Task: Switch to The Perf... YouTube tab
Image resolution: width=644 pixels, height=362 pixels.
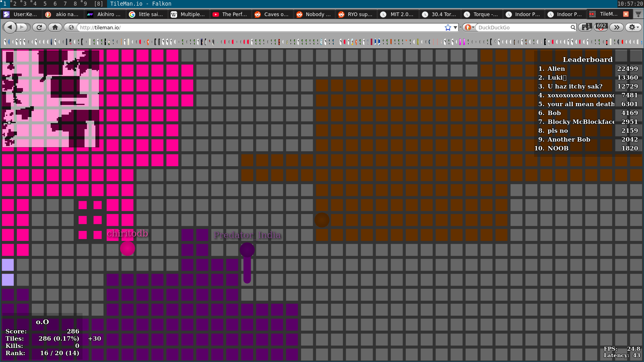Action: tap(230, 14)
